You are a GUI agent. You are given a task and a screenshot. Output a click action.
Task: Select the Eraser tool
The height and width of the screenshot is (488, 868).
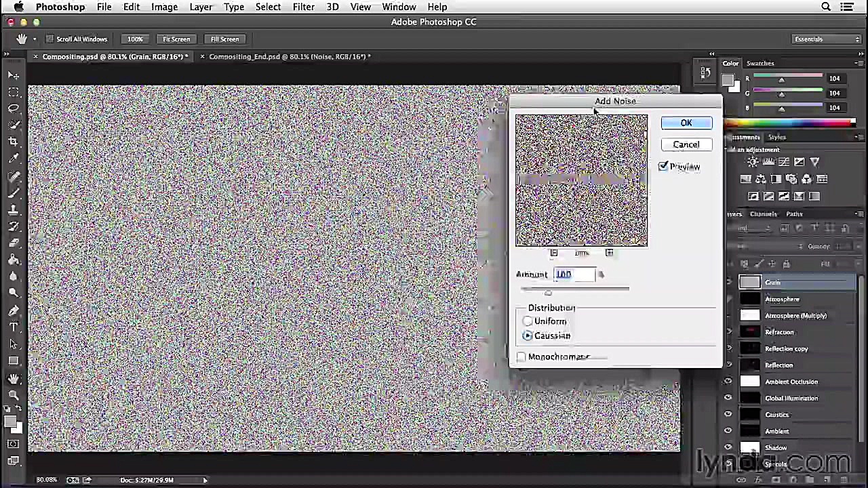tap(14, 243)
